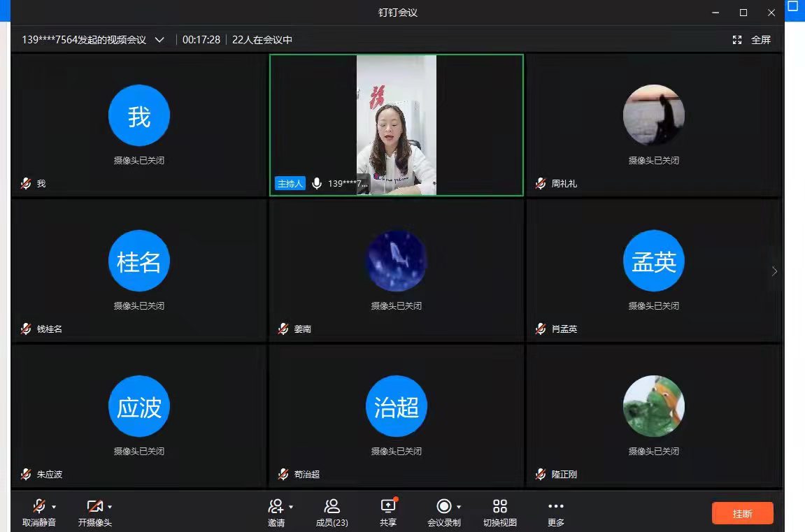Click the 挂断 hang up button
This screenshot has height=532, width=805.
742,513
